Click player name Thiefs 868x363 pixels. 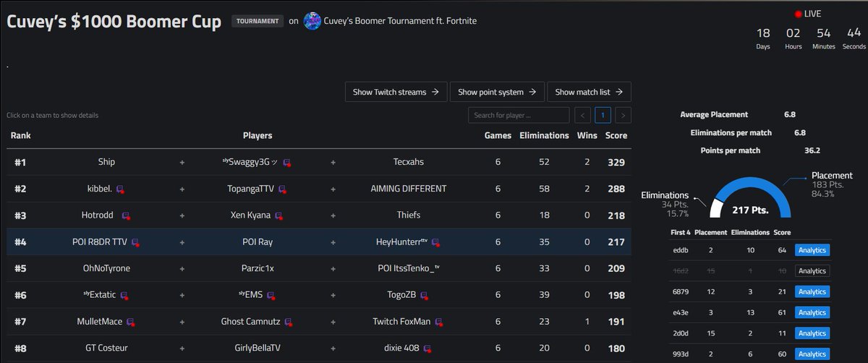tap(410, 215)
